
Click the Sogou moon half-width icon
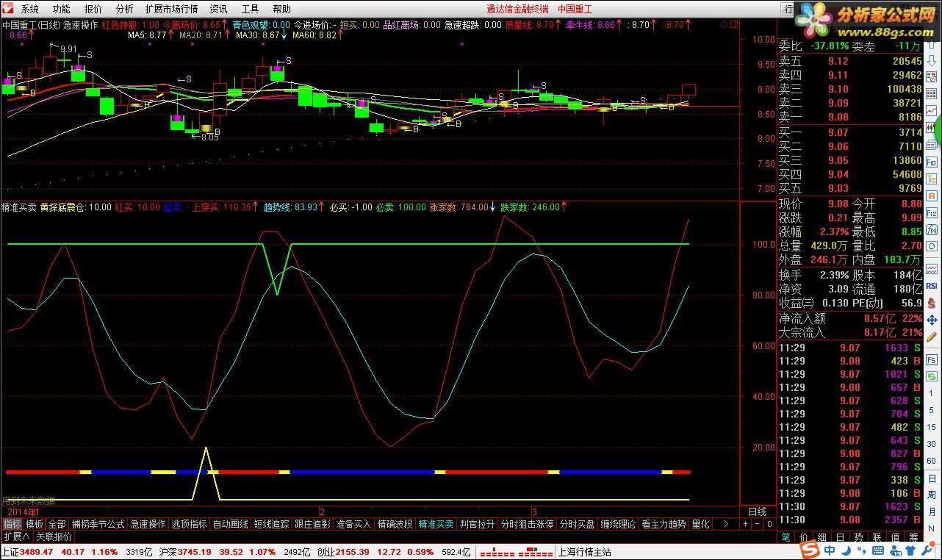point(846,550)
